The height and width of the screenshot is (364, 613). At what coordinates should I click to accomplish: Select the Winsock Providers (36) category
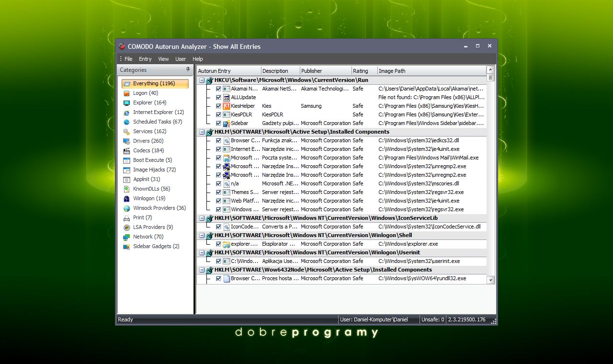(159, 208)
